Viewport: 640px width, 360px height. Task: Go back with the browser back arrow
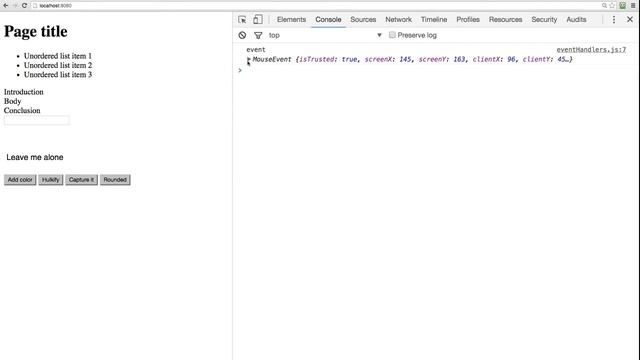pyautogui.click(x=6, y=5)
